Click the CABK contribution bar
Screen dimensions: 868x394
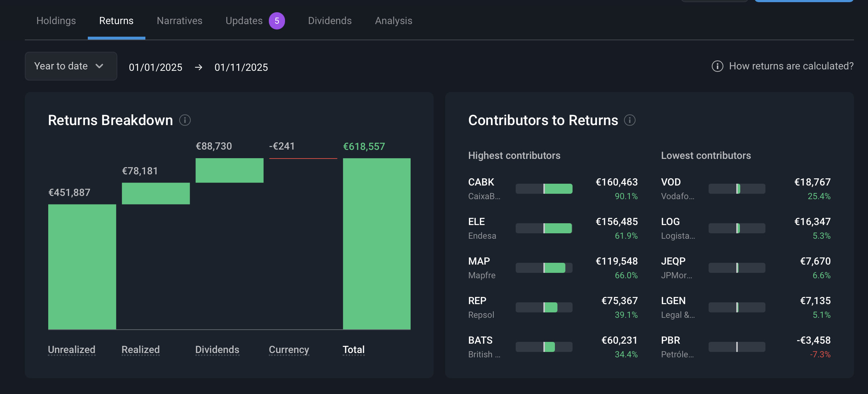point(544,189)
